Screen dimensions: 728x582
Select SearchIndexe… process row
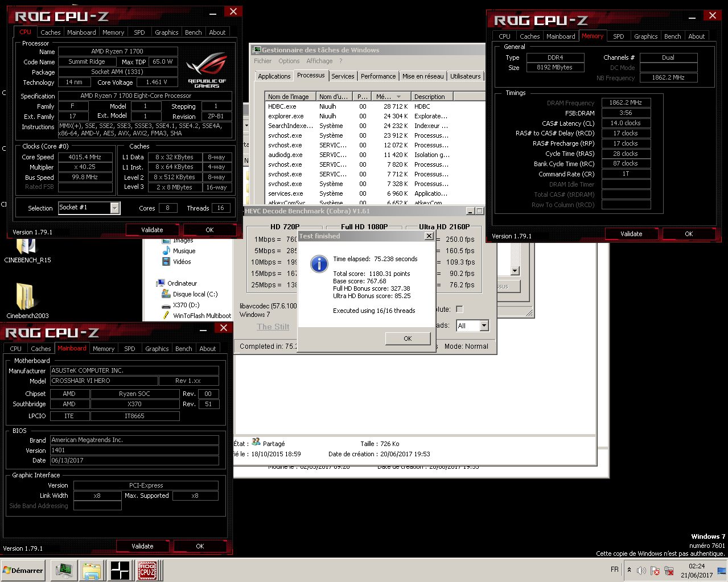(x=376, y=126)
